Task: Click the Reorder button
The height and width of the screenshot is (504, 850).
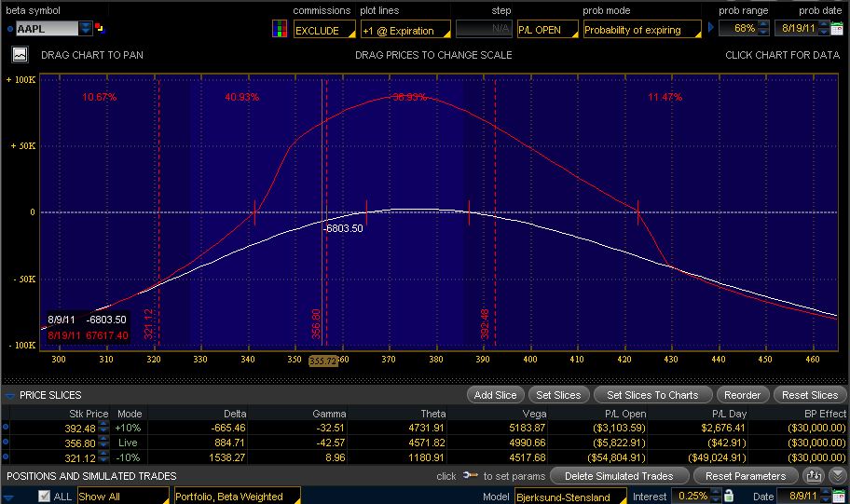Action: tap(742, 395)
